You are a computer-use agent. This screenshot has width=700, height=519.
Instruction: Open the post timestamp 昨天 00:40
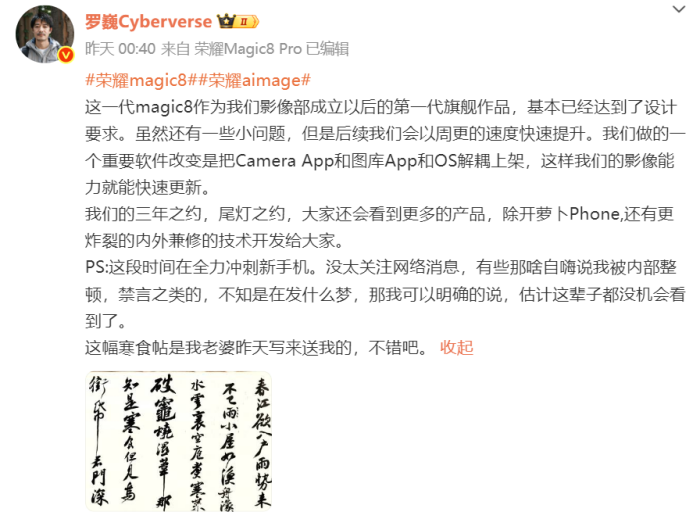120,49
